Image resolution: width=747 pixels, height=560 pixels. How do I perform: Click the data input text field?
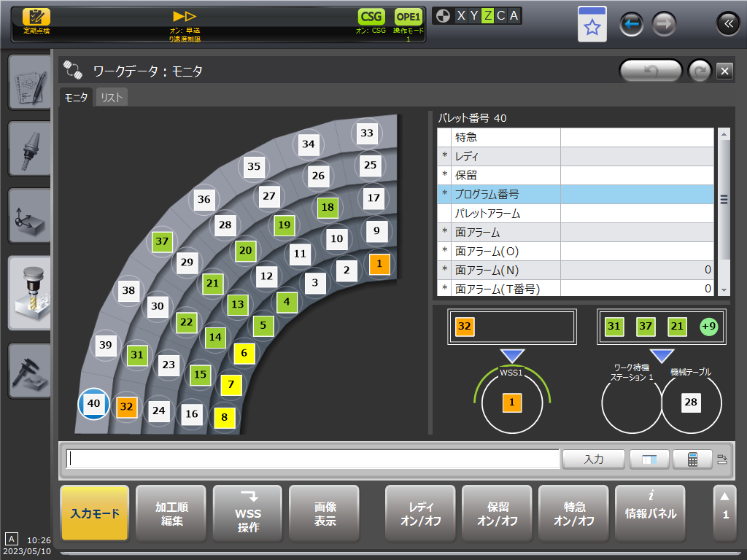pos(313,459)
